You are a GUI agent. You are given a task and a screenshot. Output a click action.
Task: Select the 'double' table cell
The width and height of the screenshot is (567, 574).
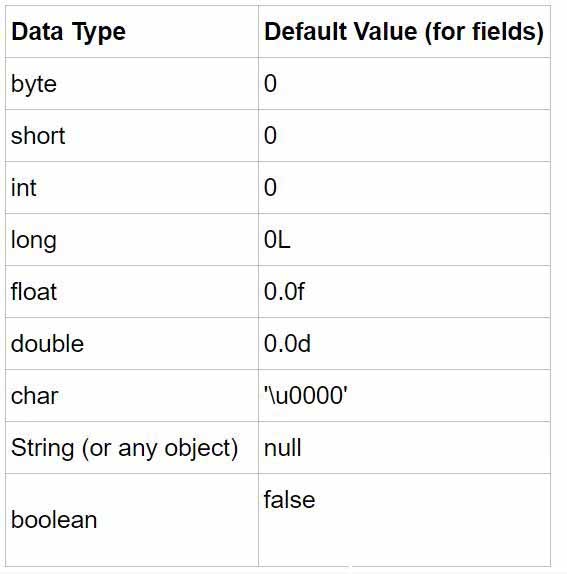coord(132,343)
